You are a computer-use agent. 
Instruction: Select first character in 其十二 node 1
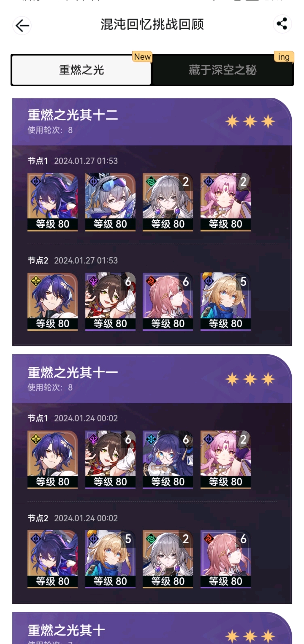click(x=53, y=202)
